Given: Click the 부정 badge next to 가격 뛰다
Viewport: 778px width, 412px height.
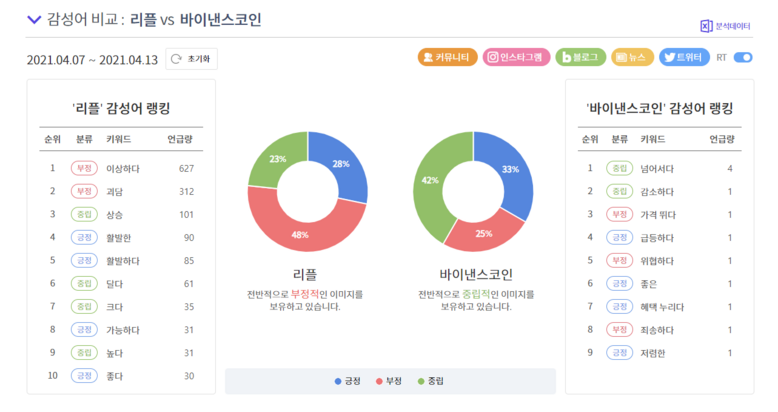Looking at the screenshot, I should pyautogui.click(x=619, y=214).
